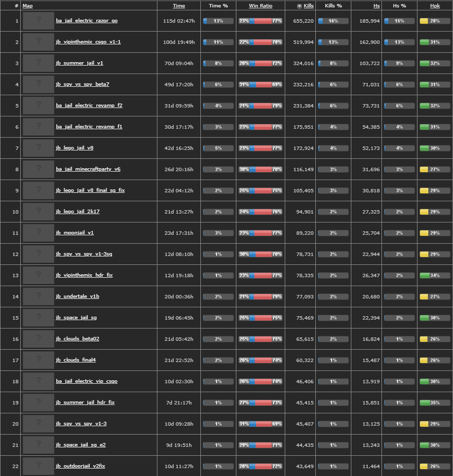Click thumbnail for jb_spy_vs_spy_beta7
This screenshot has height=476, width=453.
(x=38, y=84)
